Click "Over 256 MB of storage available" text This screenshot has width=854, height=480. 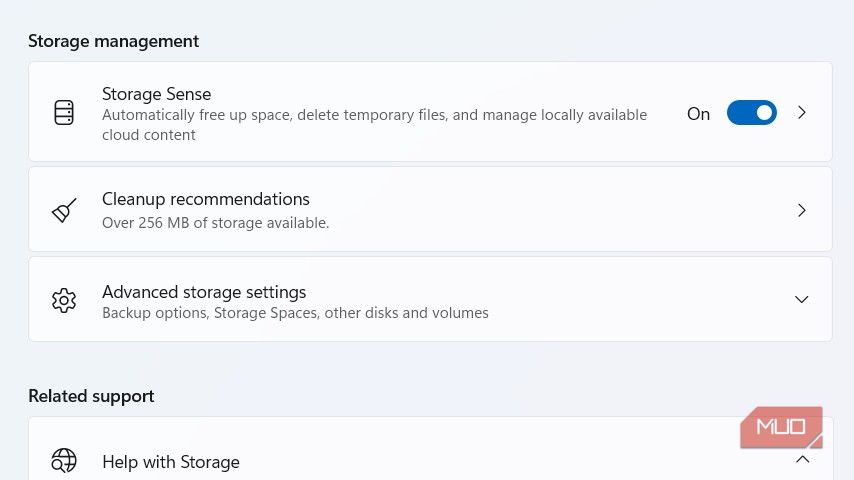coord(215,223)
